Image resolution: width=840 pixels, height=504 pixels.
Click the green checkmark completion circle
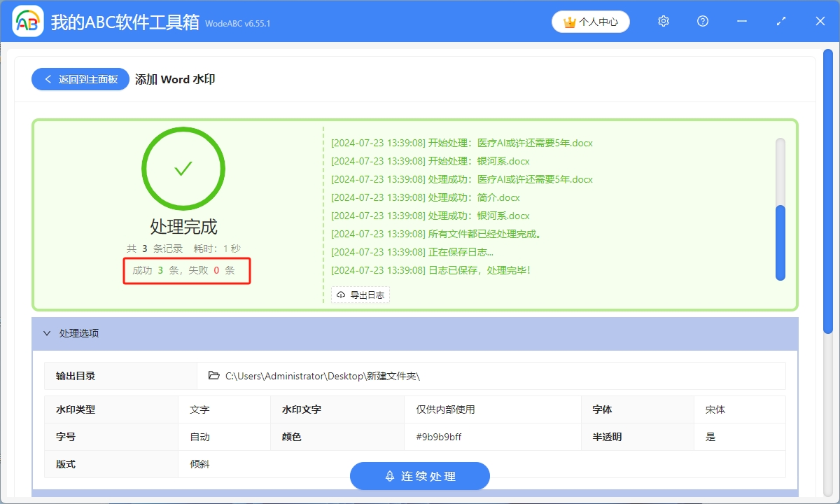183,168
